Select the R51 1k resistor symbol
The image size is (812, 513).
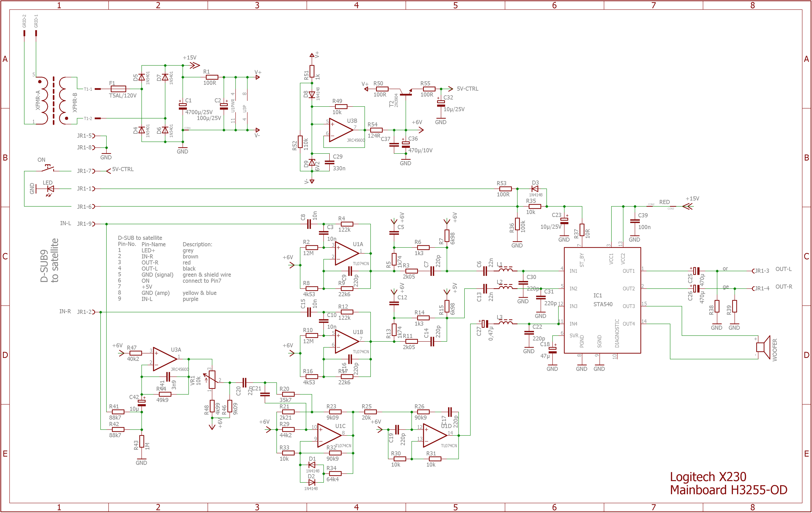click(312, 71)
